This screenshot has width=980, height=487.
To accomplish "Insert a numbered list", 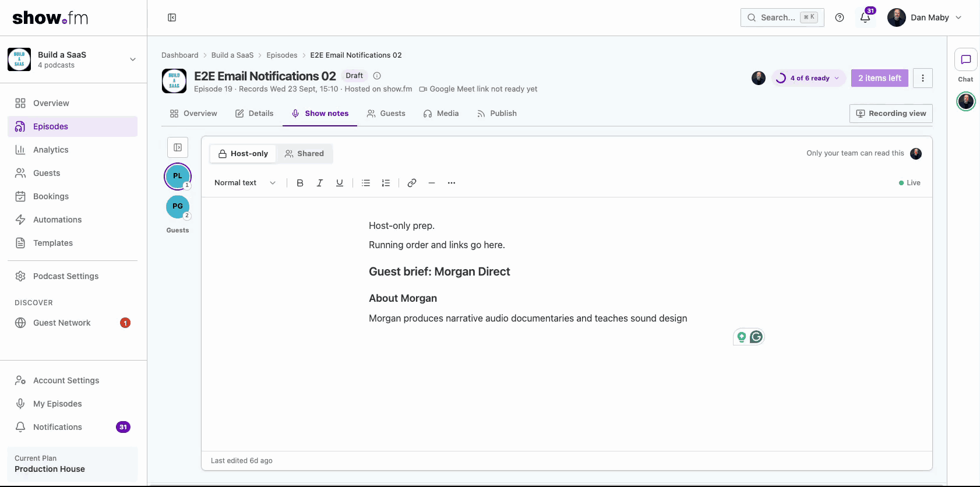I will [386, 183].
